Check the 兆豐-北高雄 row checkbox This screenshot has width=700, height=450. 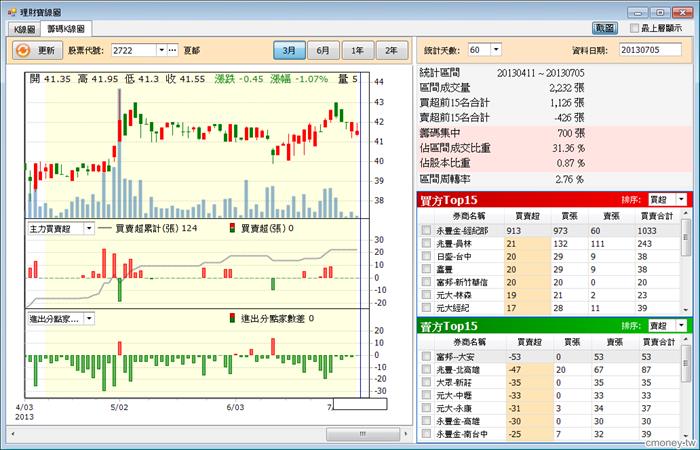(x=426, y=369)
